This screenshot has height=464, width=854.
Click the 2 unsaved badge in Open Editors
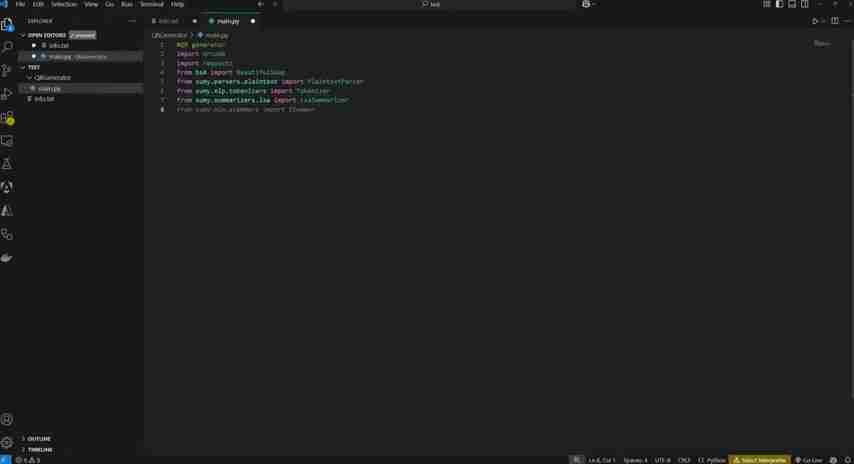coord(82,35)
